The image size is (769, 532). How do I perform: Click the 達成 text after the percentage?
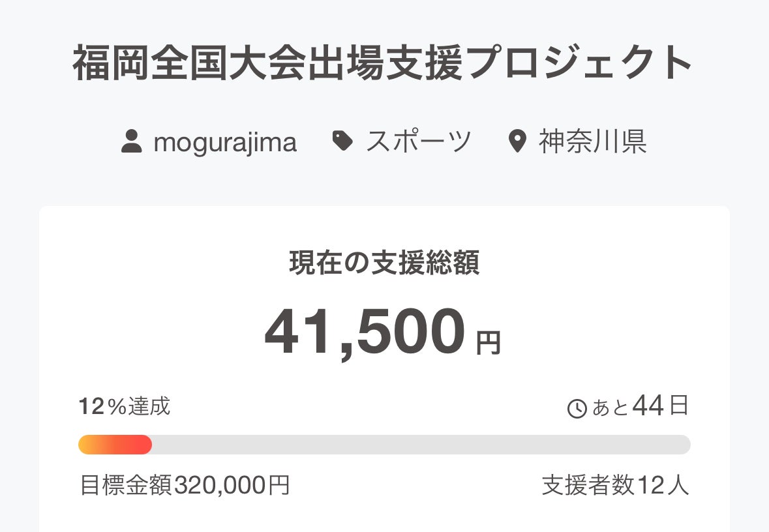click(x=149, y=407)
